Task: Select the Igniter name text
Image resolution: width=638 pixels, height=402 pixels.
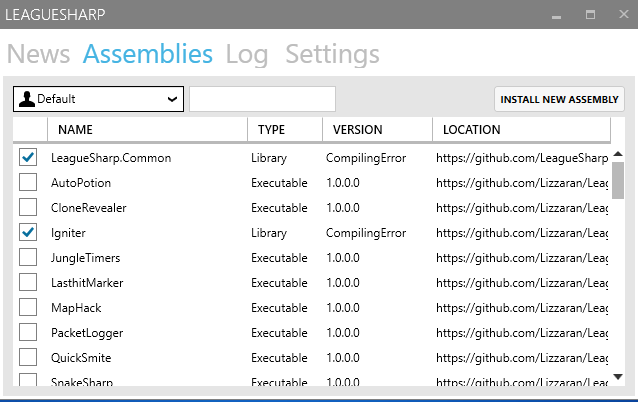Action: (68, 233)
